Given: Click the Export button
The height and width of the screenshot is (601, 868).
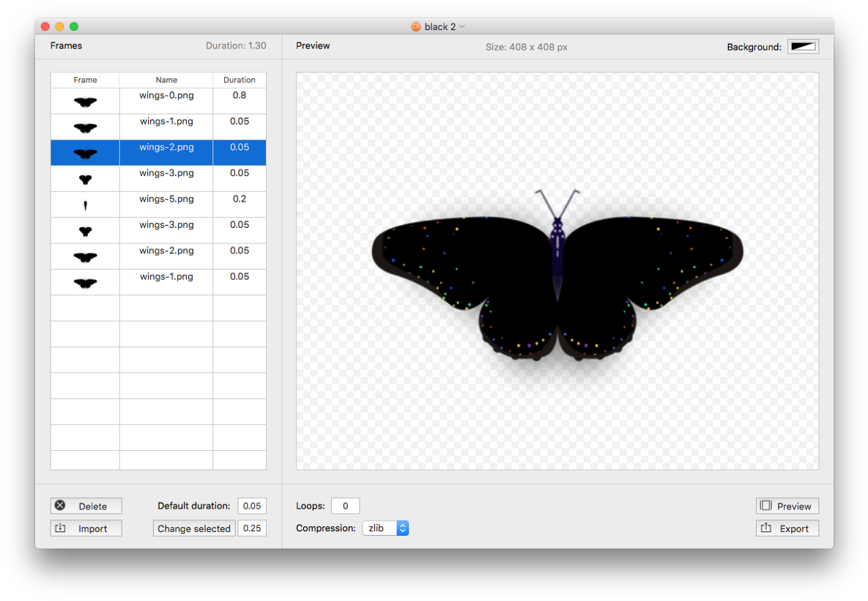Looking at the screenshot, I should click(x=793, y=528).
